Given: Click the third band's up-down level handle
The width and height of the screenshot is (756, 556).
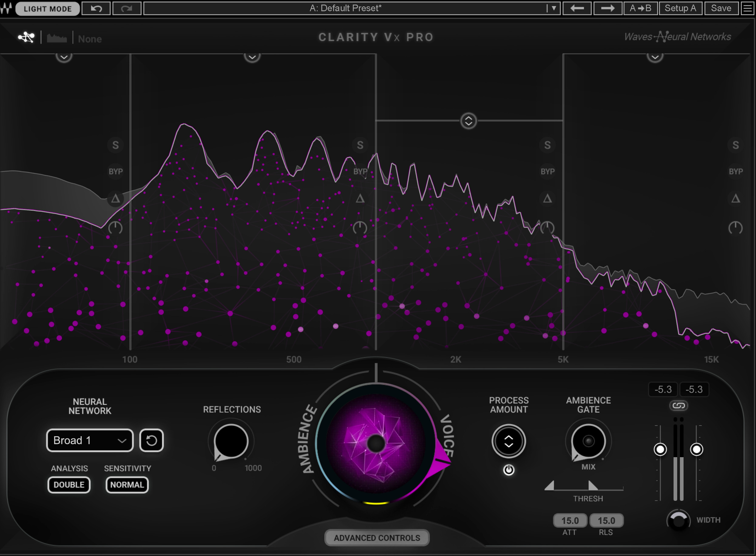Looking at the screenshot, I should point(468,121).
